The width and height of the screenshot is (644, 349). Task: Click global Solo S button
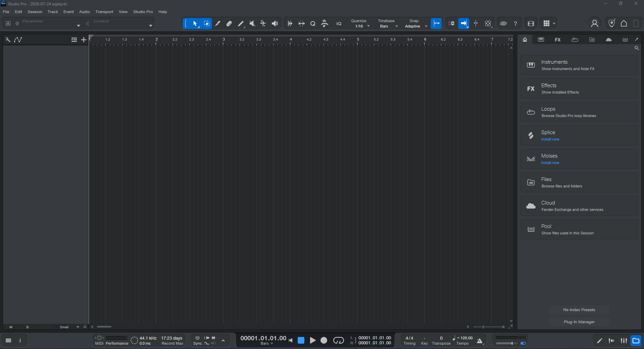click(x=28, y=327)
